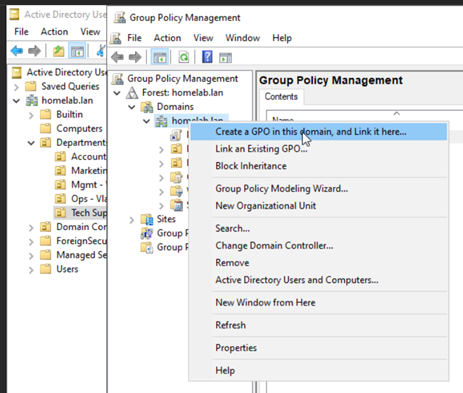
Task: Choose Block Inheritance from context menu
Action: click(x=319, y=166)
